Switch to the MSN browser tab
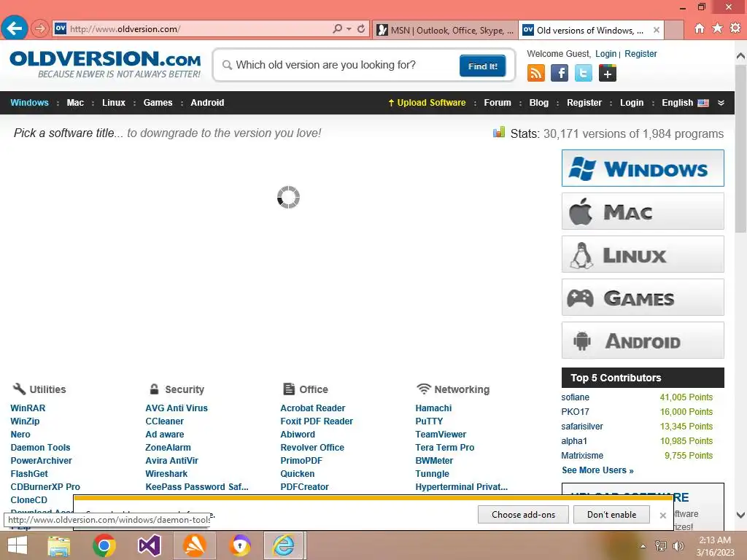This screenshot has height=560, width=747. coord(445,30)
